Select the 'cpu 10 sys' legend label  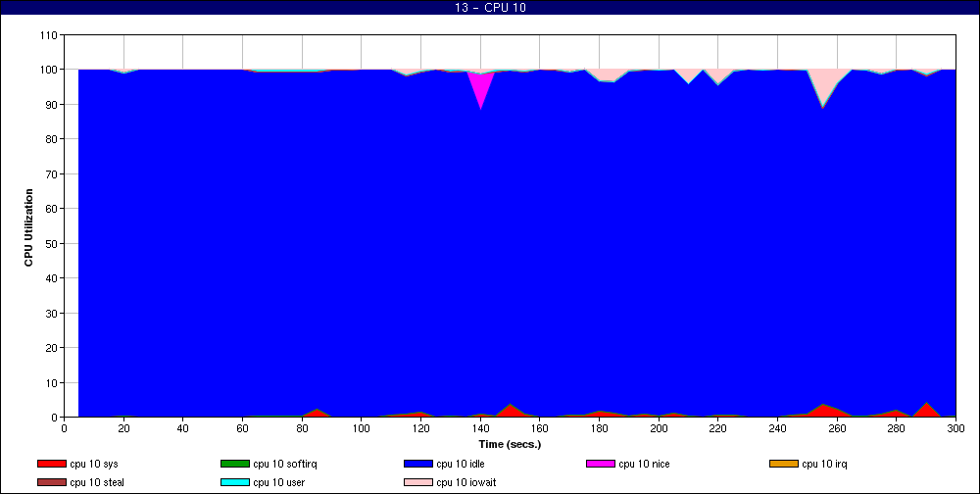[94, 464]
